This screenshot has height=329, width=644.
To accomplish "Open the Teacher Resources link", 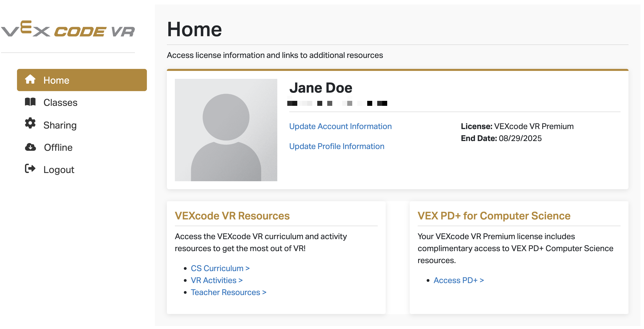I will (228, 292).
